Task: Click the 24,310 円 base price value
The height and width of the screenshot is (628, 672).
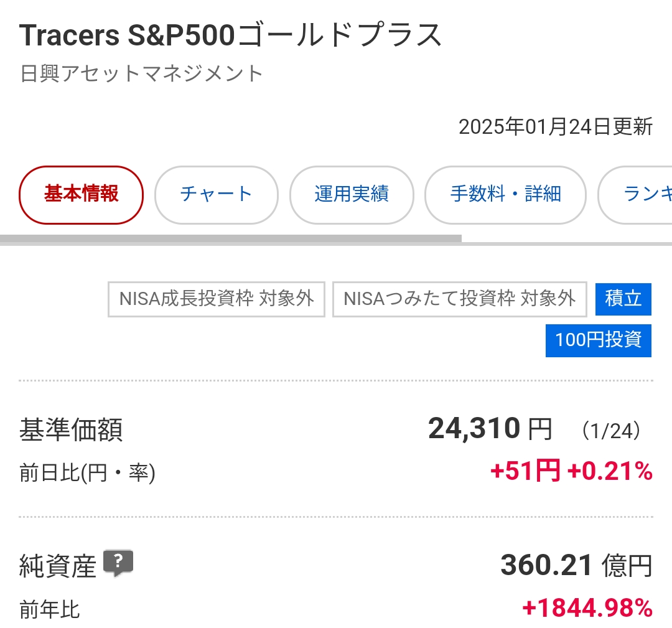Action: tap(490, 429)
